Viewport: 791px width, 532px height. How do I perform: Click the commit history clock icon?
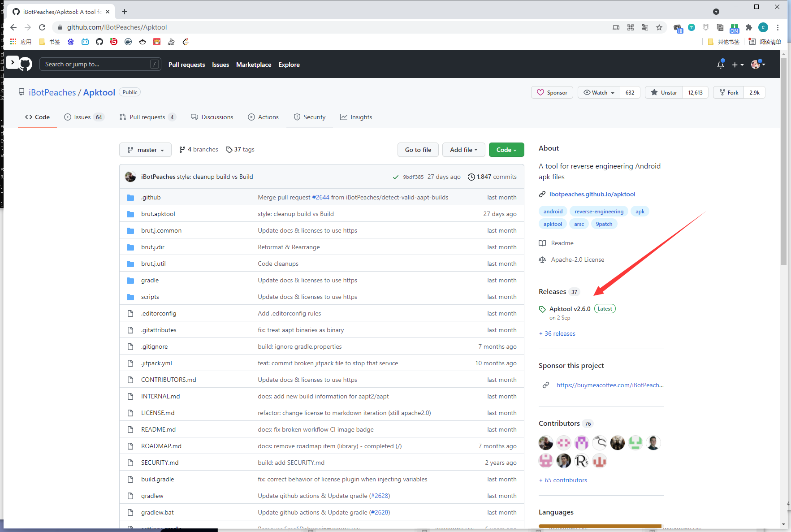471,177
